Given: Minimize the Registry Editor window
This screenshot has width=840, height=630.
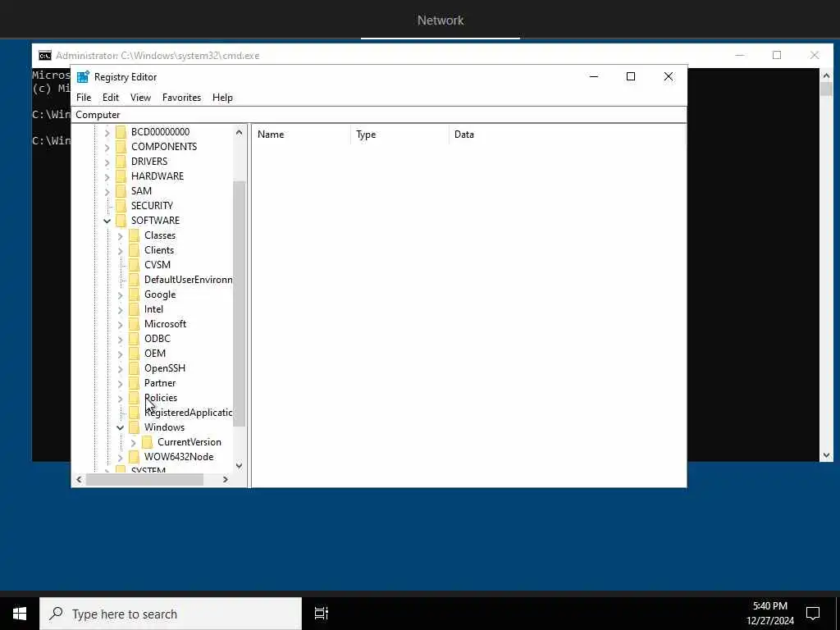Looking at the screenshot, I should click(x=594, y=76).
